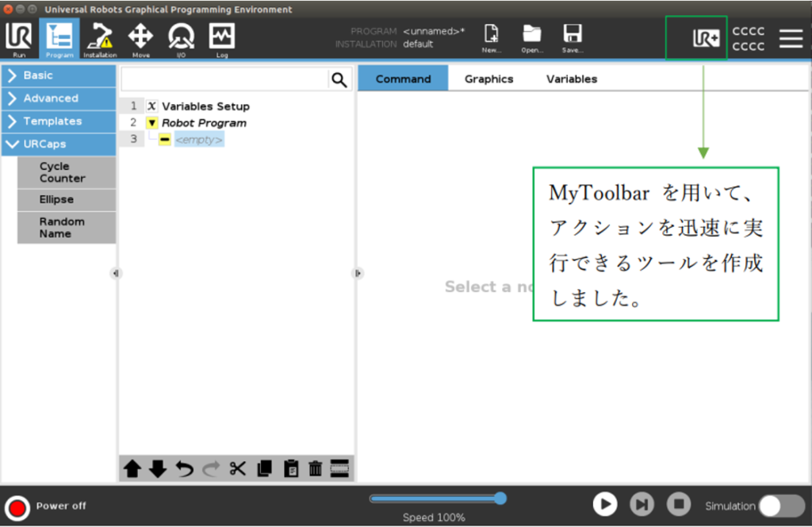Select the Variables Setup row
This screenshot has width=812, height=527.
pos(205,106)
